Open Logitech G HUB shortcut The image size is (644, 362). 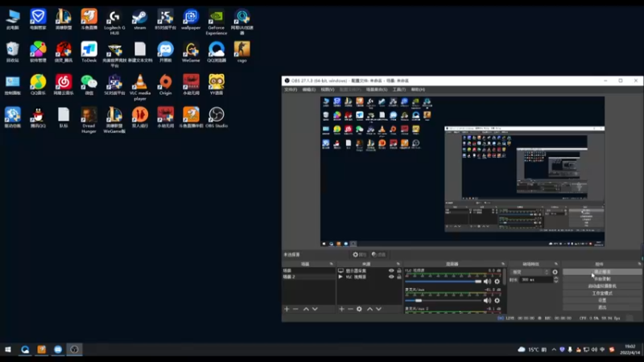pos(114,23)
